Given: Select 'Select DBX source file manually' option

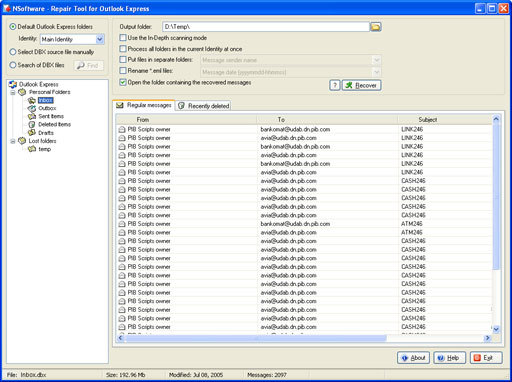Looking at the screenshot, I should click(x=13, y=52).
